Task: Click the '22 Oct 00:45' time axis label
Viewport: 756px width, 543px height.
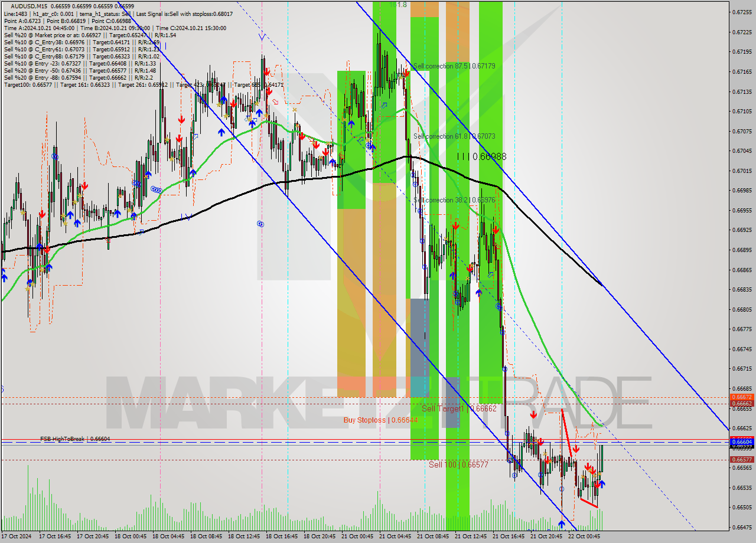Action: [584, 537]
